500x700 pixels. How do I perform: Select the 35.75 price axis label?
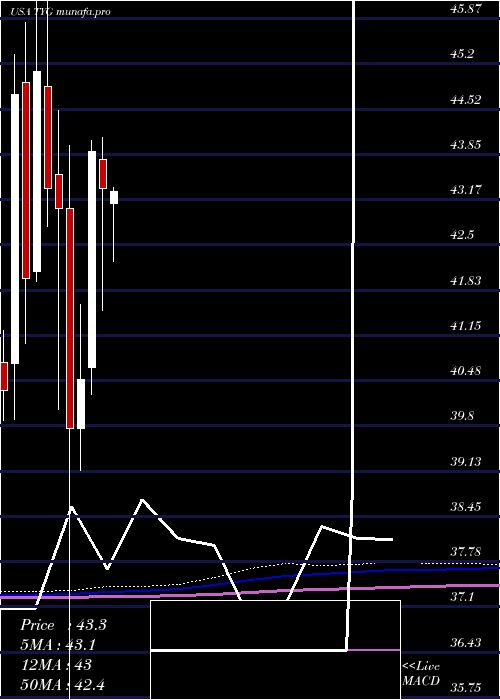tap(466, 688)
